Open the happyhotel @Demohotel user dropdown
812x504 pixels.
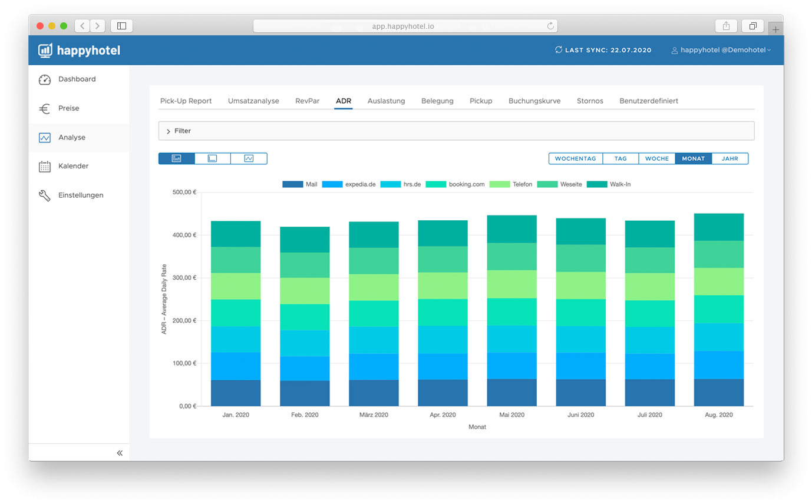(721, 51)
